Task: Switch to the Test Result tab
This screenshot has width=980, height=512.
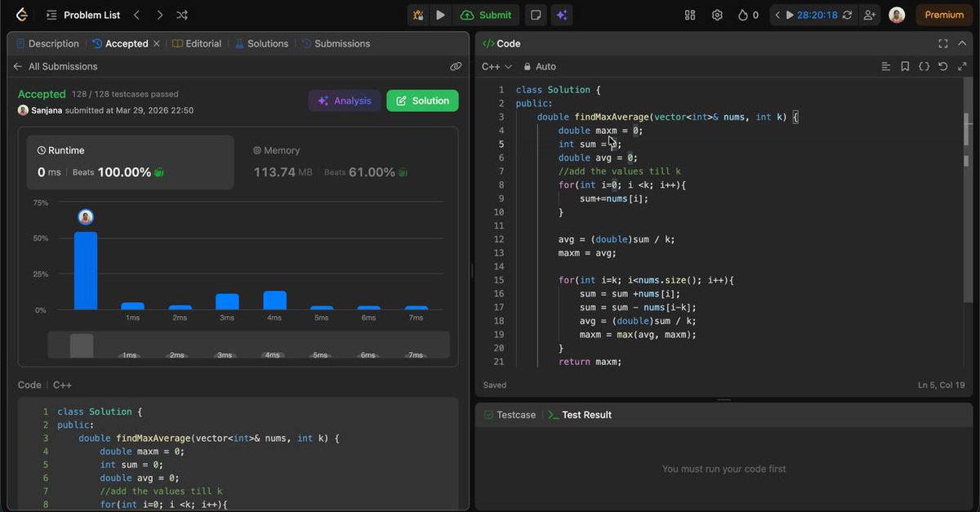Action: [579, 415]
